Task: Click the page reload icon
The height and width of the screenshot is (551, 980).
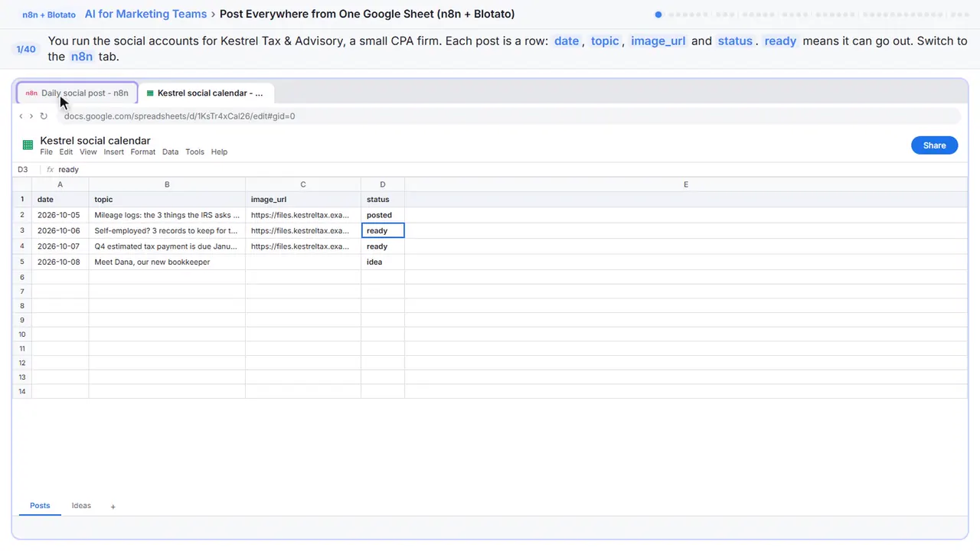Action: tap(44, 116)
